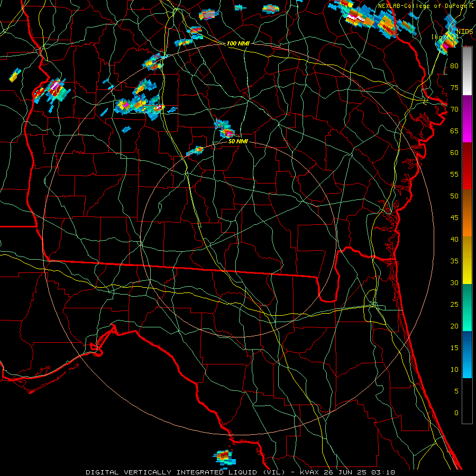Pick the yellow segment of the VIL scale
The width and height of the screenshot is (476, 476).
pyautogui.click(x=467, y=260)
